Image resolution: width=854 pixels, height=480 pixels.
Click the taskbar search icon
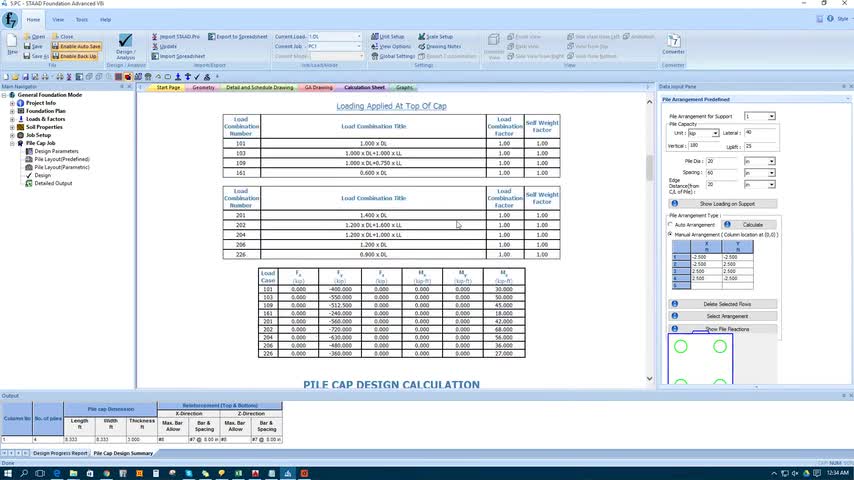click(x=24, y=473)
